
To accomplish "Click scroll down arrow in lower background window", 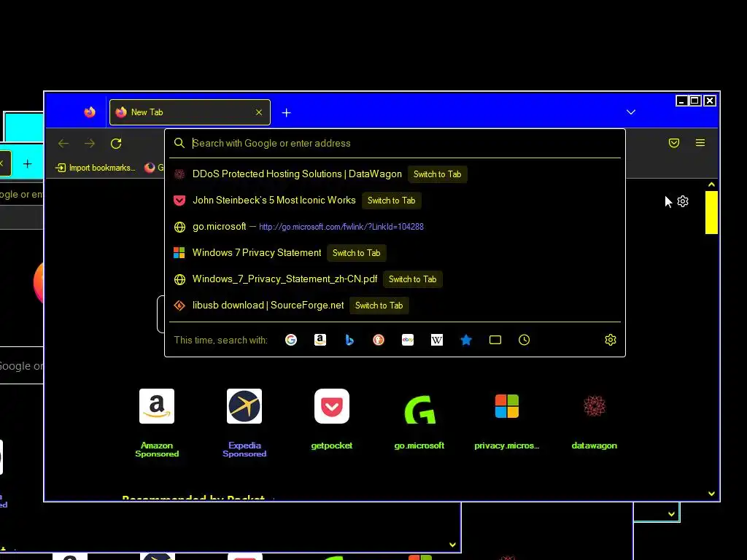I will (452, 545).
